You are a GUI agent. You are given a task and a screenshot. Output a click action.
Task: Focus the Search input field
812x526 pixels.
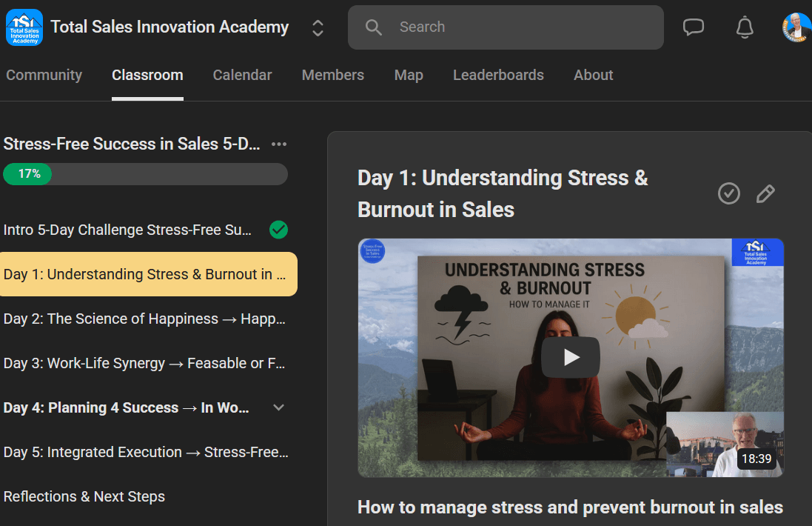click(x=506, y=27)
